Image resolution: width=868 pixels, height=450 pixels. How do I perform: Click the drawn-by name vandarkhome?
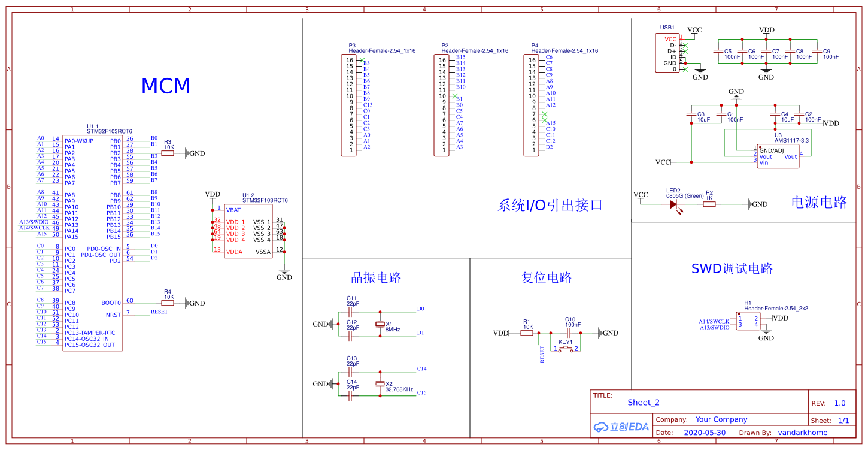click(803, 432)
